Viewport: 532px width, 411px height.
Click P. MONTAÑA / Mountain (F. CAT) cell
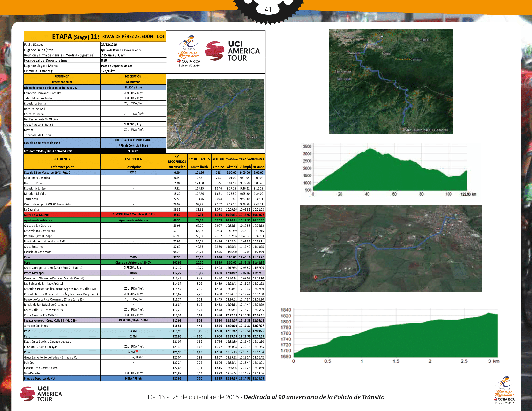[x=133, y=214]
